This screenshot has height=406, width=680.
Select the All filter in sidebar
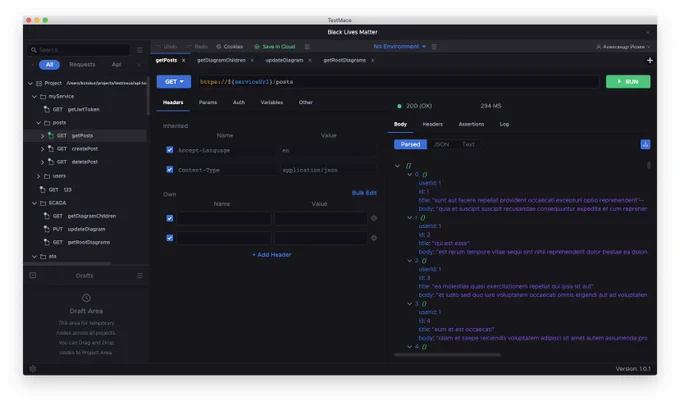click(x=49, y=65)
